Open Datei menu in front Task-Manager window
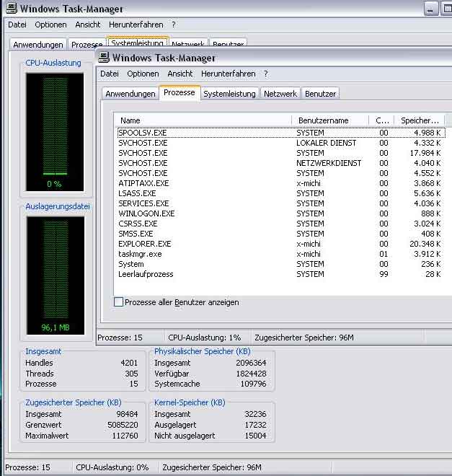This screenshot has width=452, height=476. (110, 74)
